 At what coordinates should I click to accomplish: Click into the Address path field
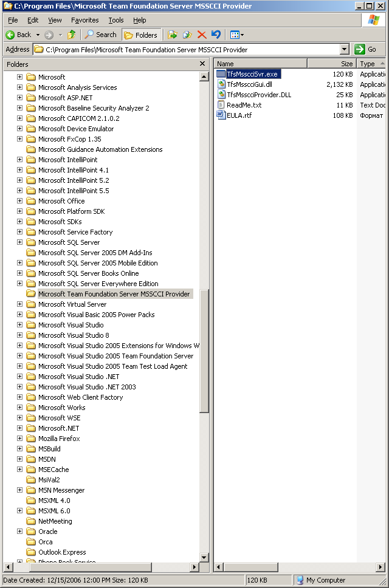point(187,49)
